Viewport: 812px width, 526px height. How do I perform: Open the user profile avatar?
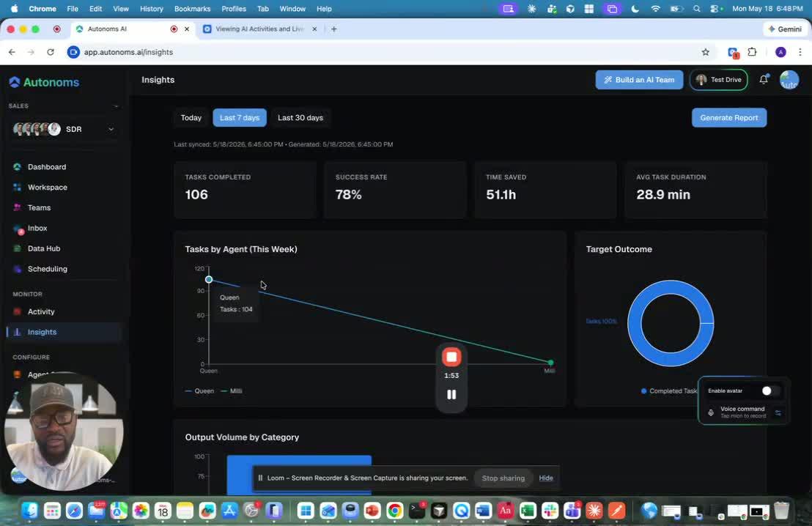pos(789,80)
